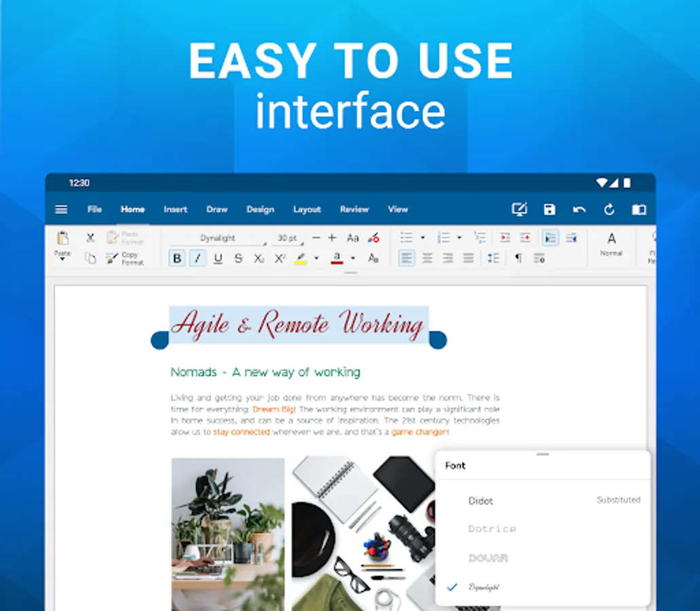Toggle Subscript formatting
Image resolution: width=700 pixels, height=611 pixels.
tap(259, 259)
